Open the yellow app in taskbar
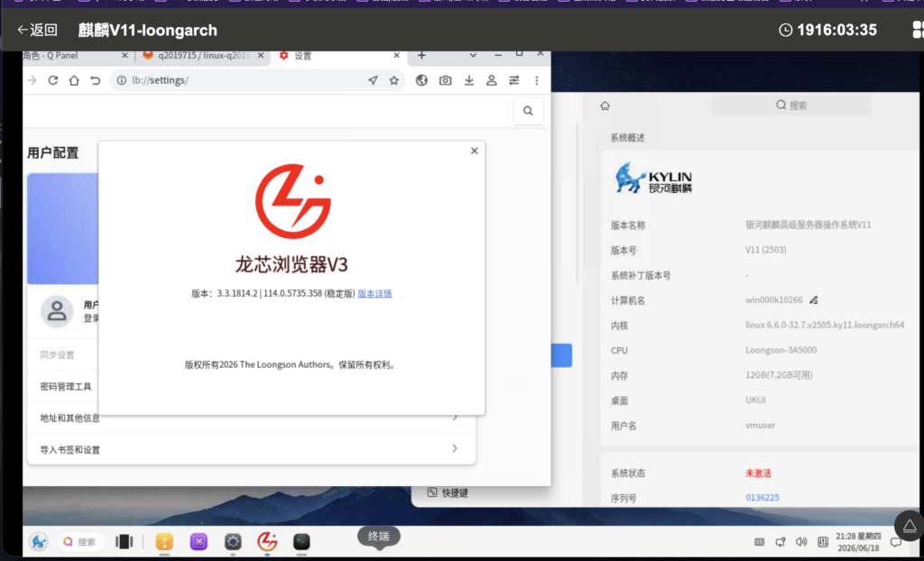 click(x=164, y=541)
